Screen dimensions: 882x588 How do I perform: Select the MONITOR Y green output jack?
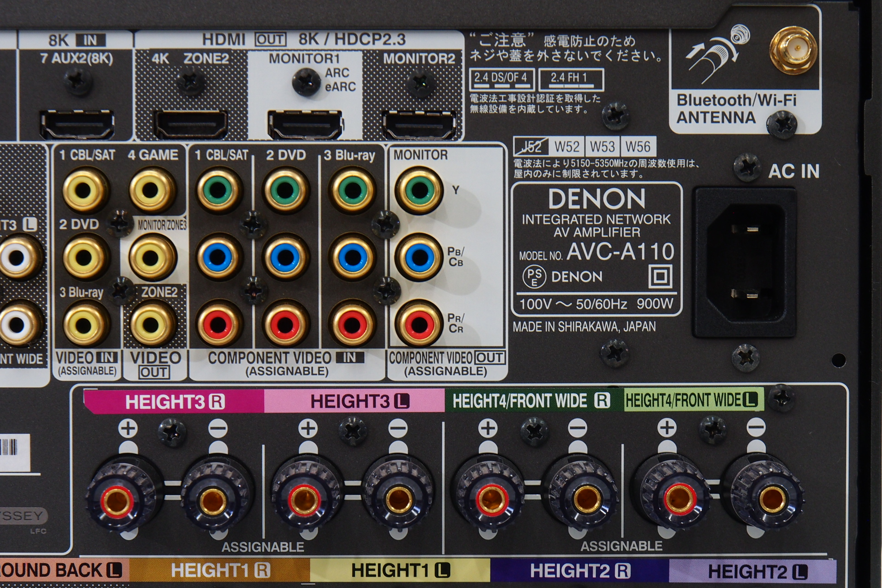[419, 190]
